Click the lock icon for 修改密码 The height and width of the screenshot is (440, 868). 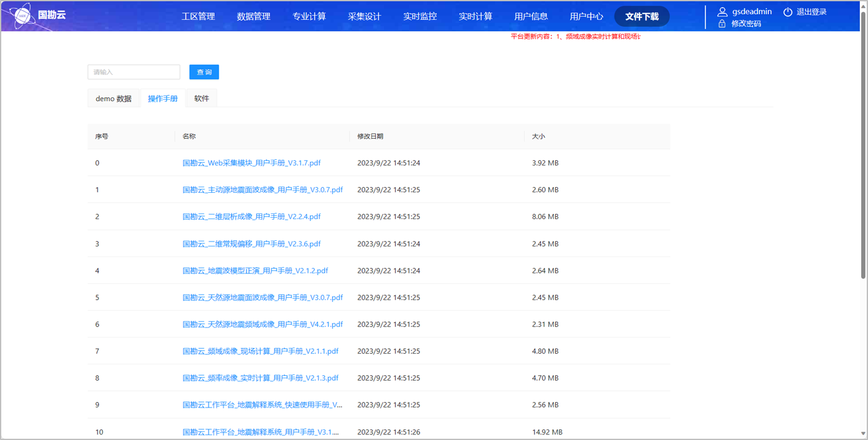click(723, 24)
